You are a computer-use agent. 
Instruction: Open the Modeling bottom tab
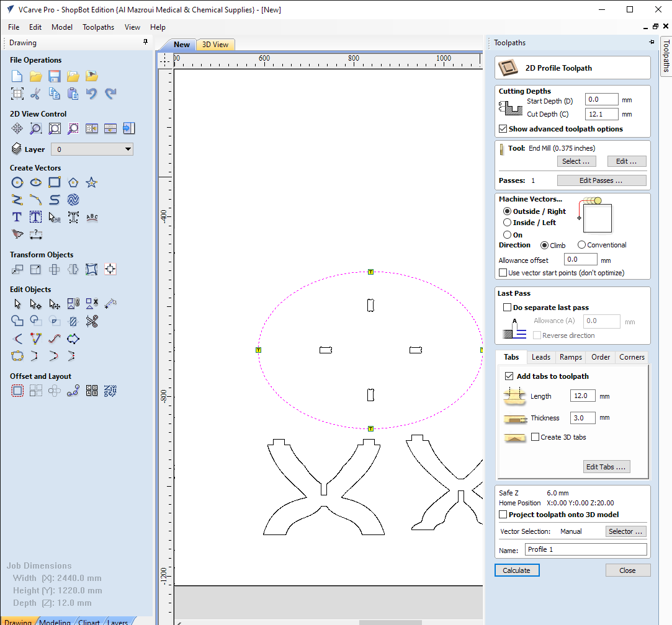tap(55, 621)
